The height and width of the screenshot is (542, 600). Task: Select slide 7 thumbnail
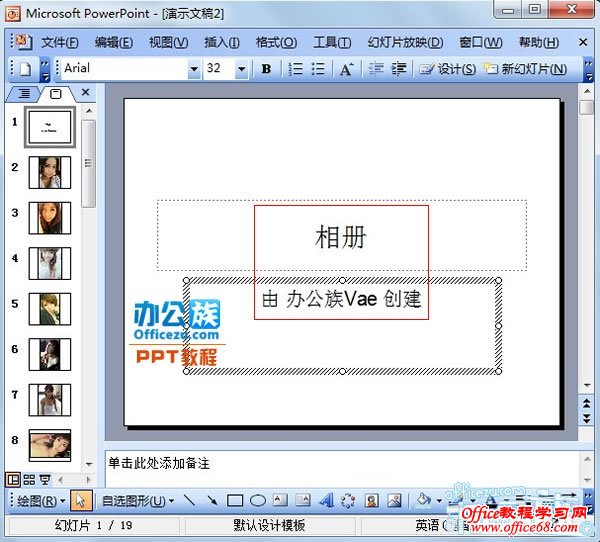tap(50, 400)
